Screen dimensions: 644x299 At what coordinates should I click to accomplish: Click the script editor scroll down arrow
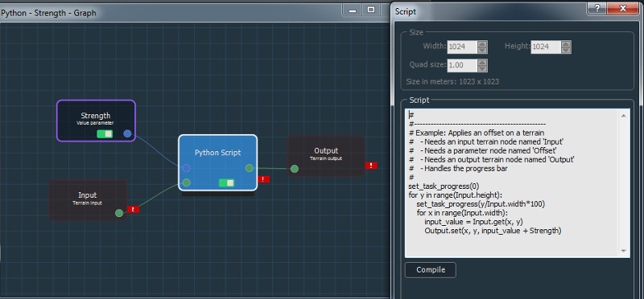tap(623, 250)
